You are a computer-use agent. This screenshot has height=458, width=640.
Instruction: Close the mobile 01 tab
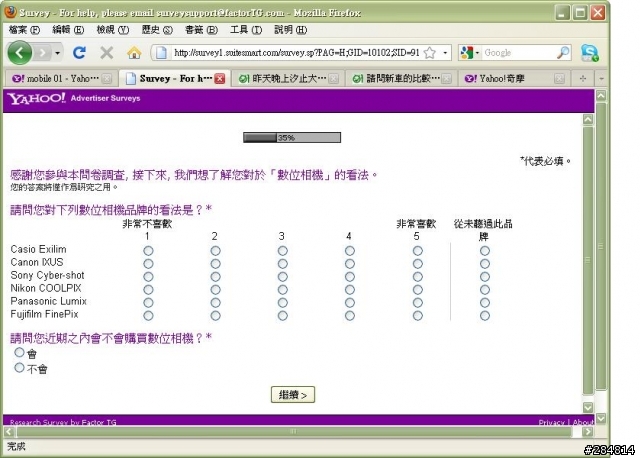coord(107,79)
